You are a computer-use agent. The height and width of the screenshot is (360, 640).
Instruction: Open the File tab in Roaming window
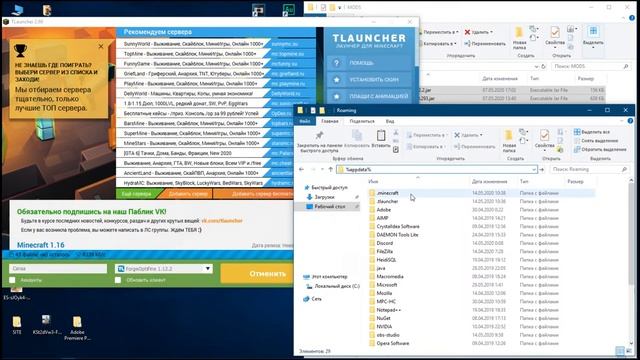click(304, 121)
